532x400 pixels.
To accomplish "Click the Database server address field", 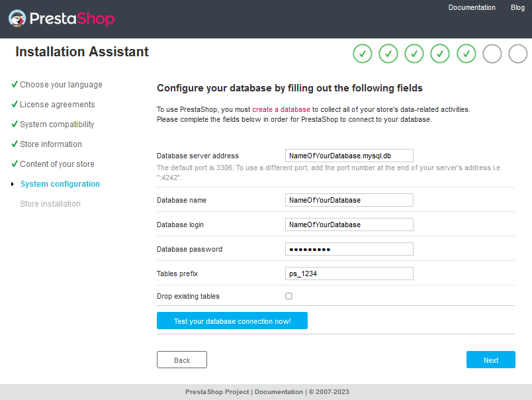I will coord(349,156).
